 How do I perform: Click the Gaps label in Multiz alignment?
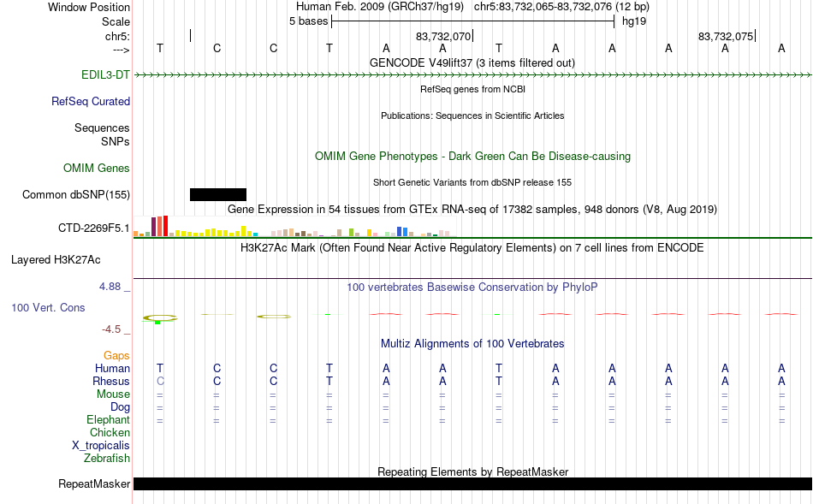(116, 355)
